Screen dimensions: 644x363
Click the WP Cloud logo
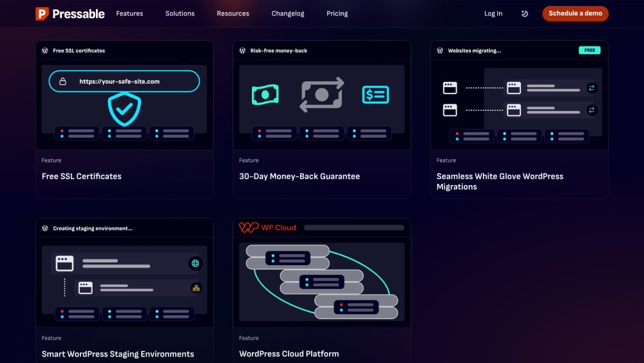click(x=267, y=228)
